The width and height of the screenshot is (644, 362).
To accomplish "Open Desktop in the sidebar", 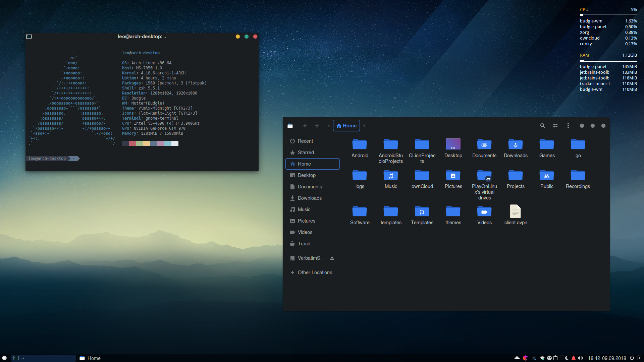I will 312,175.
